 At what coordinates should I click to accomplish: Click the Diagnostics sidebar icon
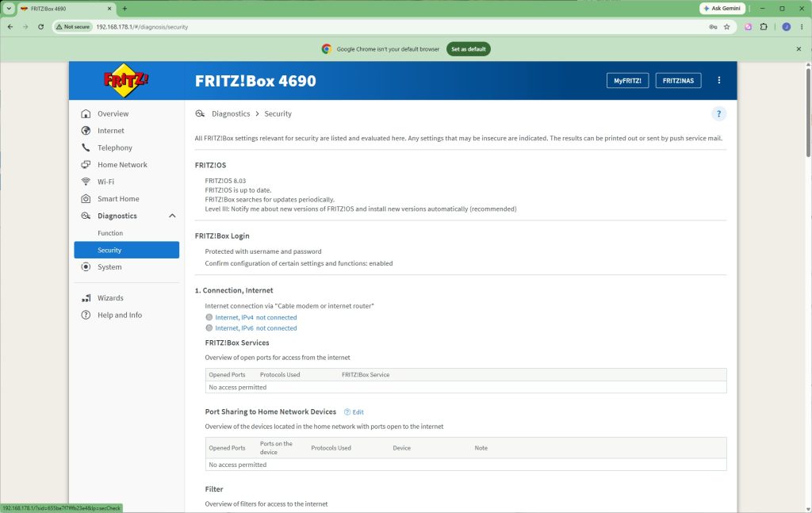tap(86, 216)
